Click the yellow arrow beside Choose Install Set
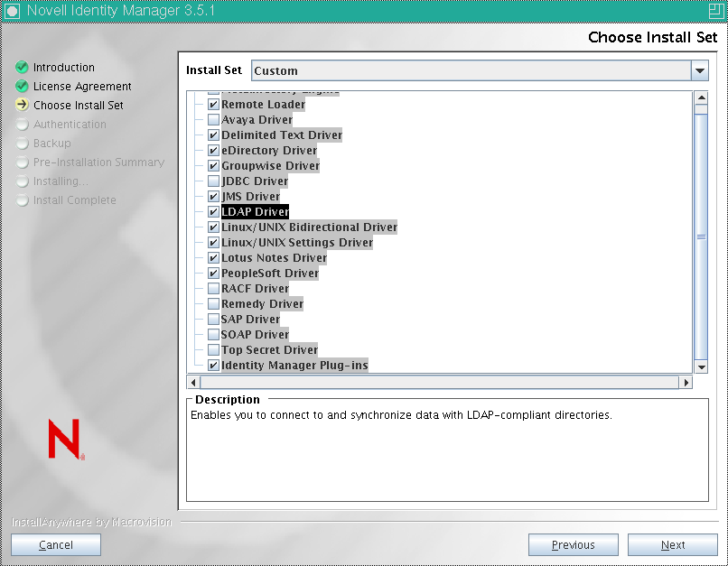The width and height of the screenshot is (728, 566). pyautogui.click(x=21, y=105)
